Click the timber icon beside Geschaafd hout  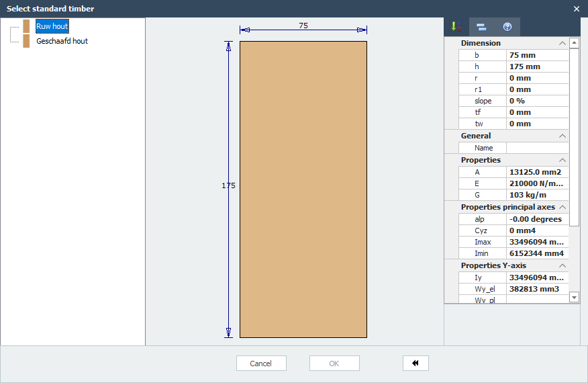coord(26,41)
